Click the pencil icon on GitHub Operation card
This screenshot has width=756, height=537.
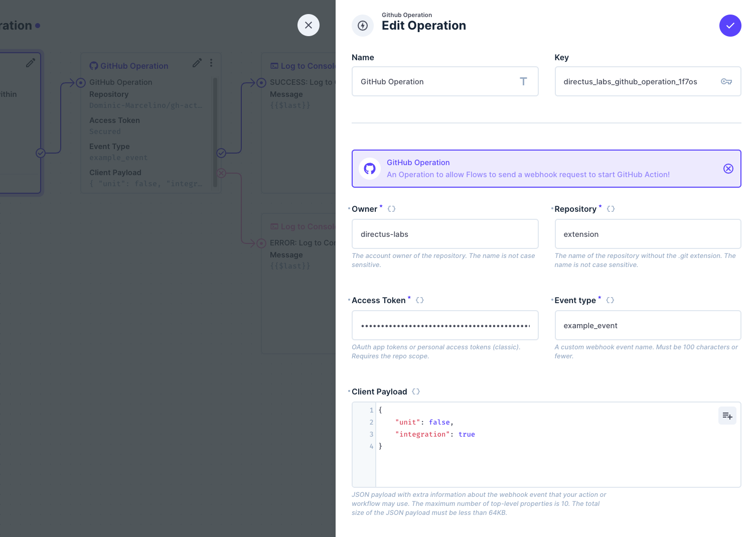click(x=197, y=63)
